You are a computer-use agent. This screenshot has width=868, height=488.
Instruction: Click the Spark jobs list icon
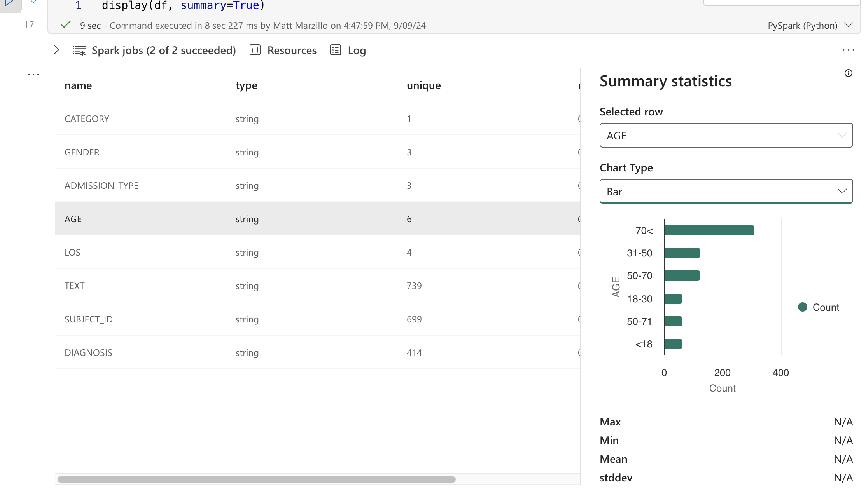click(79, 51)
